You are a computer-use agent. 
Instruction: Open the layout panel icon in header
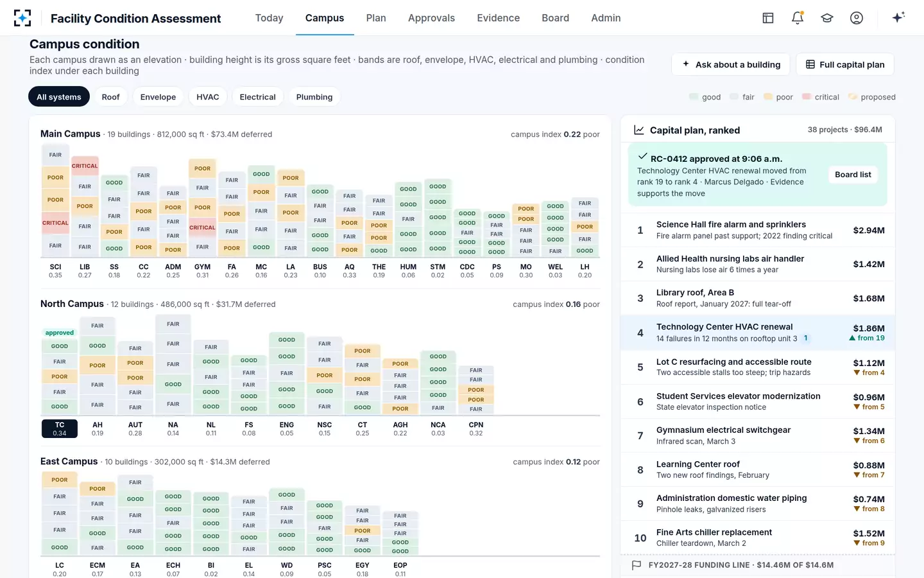coord(768,18)
